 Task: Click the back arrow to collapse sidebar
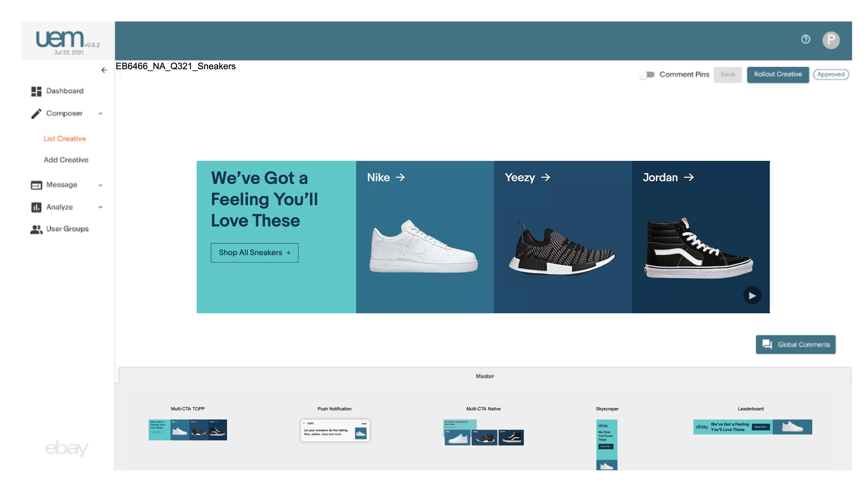104,70
